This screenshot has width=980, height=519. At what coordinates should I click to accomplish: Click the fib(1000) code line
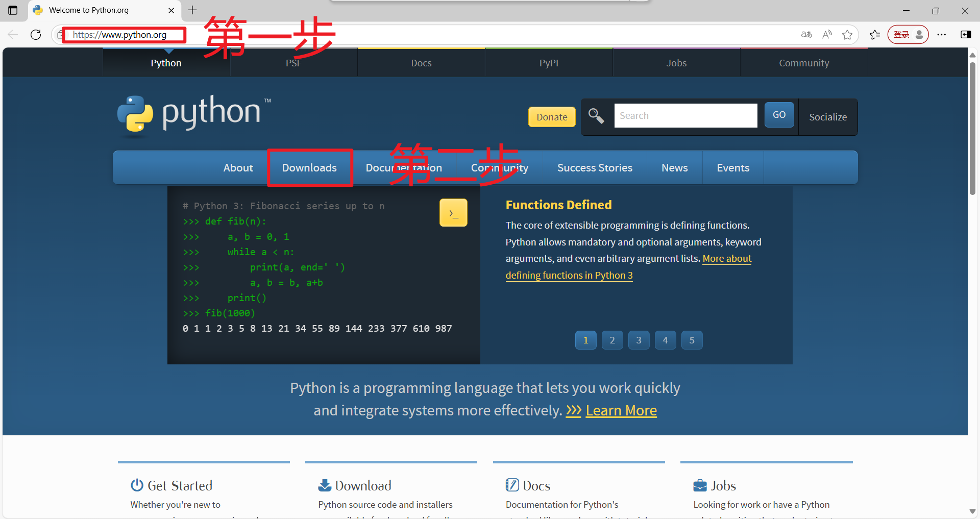[219, 313]
